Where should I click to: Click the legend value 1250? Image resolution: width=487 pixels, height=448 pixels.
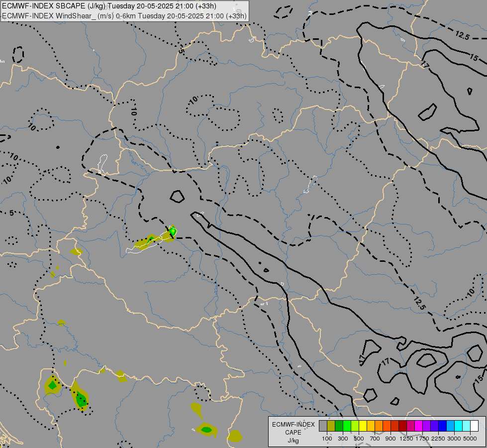406,439
